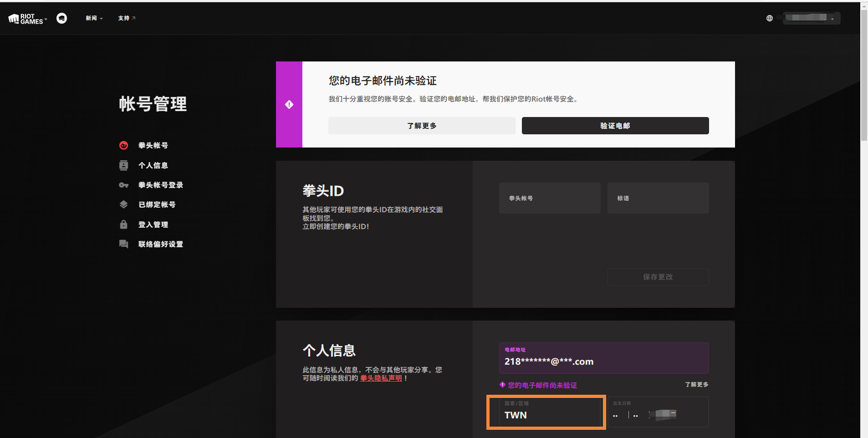Click the red 拳头帐号 sidebar icon

[x=123, y=145]
